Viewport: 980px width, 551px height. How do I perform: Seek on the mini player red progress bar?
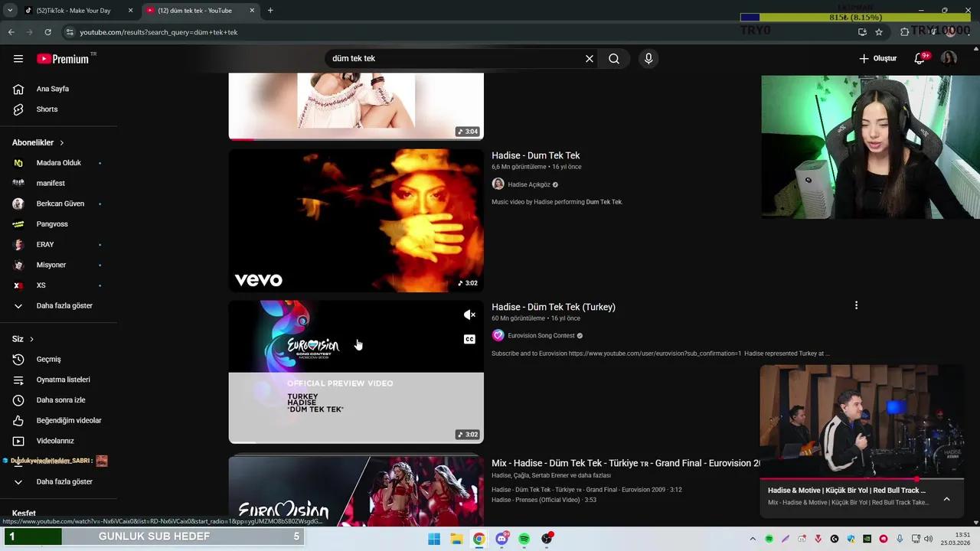862,479
